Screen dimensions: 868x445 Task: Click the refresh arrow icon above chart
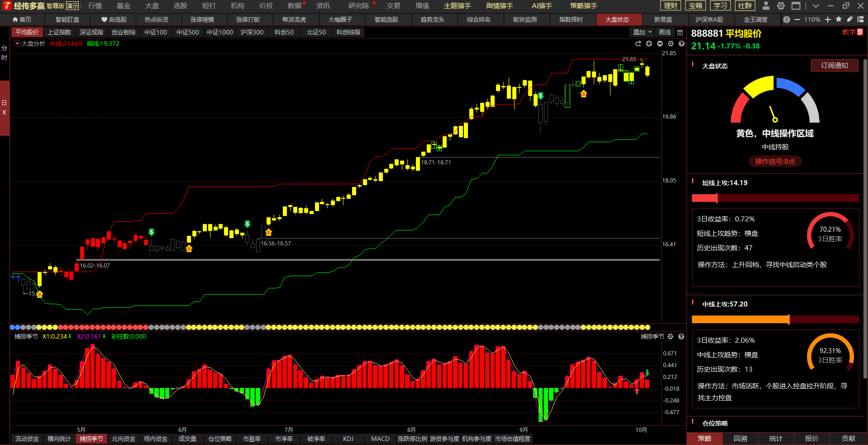[x=638, y=43]
